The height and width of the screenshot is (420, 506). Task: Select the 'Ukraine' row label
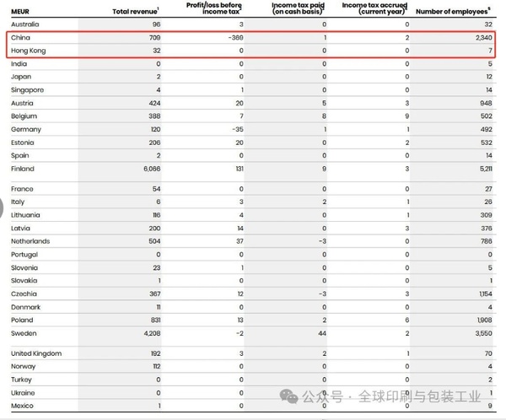[x=23, y=393]
